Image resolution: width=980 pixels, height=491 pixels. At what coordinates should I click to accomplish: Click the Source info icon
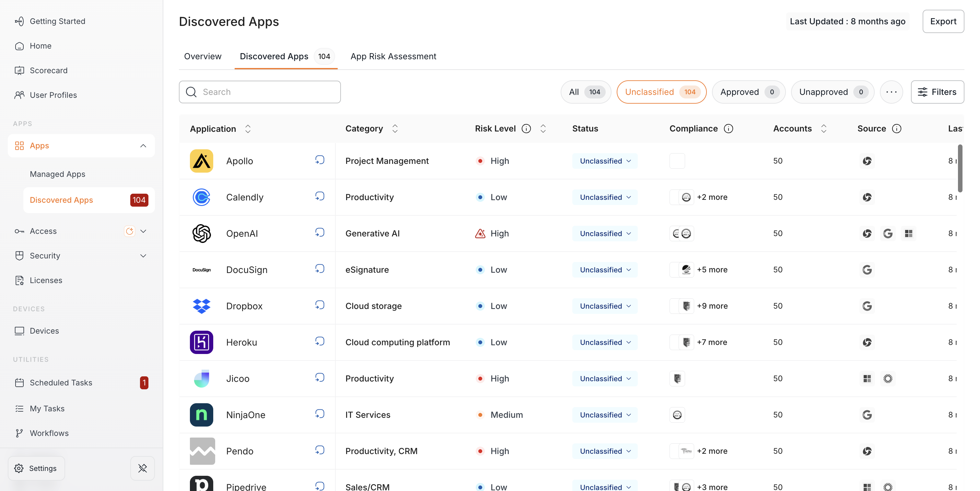(x=896, y=129)
